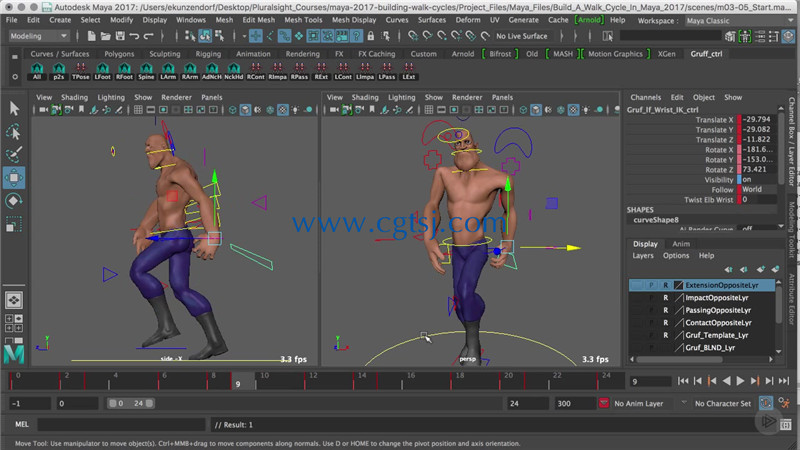Expand status line section before selection masks
This screenshot has width=800, height=450.
[162, 36]
